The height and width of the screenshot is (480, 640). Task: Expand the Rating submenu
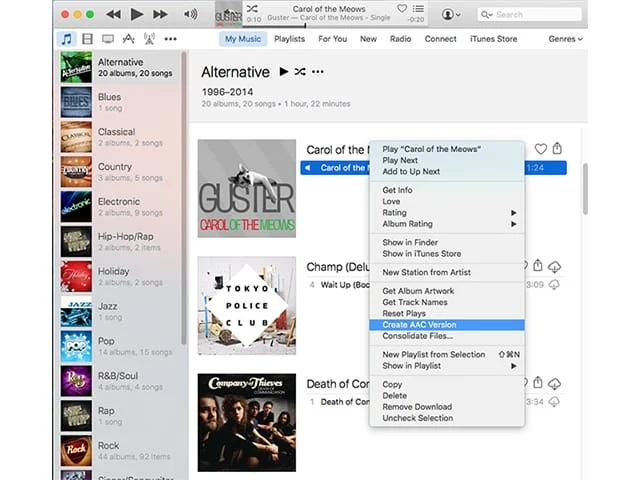click(447, 213)
